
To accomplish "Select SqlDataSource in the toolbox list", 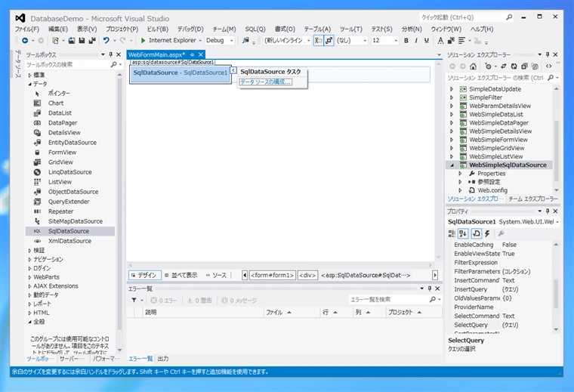I will pos(70,231).
